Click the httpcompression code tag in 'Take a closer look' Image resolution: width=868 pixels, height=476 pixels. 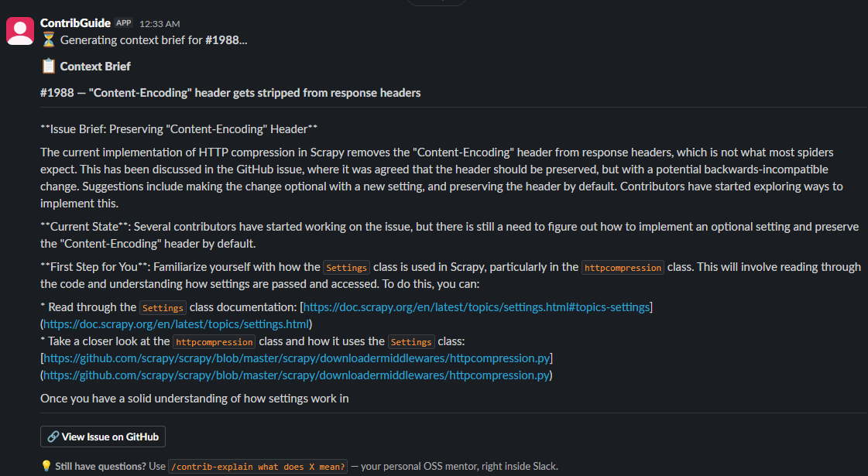(214, 342)
